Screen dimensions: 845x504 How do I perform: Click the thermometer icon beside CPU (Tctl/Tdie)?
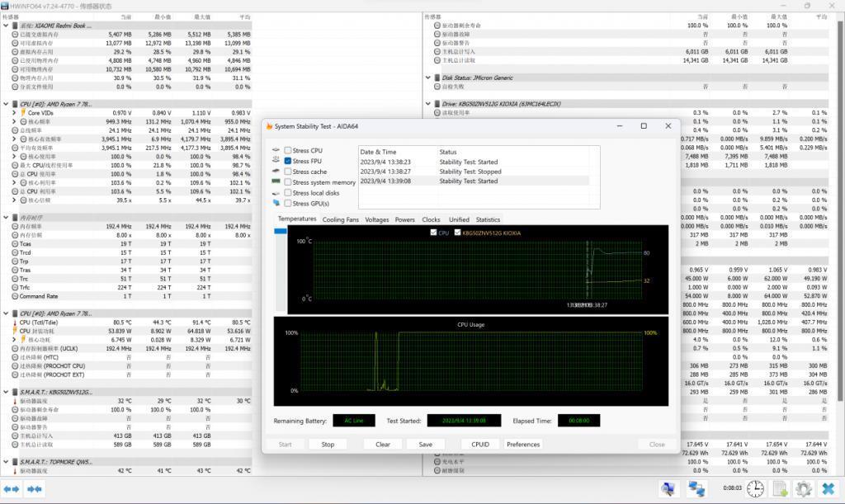pos(15,323)
